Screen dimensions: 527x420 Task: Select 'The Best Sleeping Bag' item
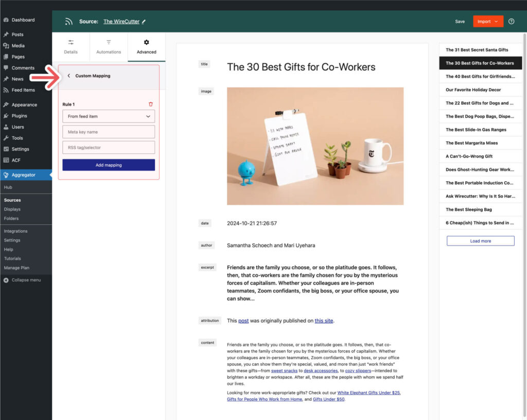tap(481, 209)
